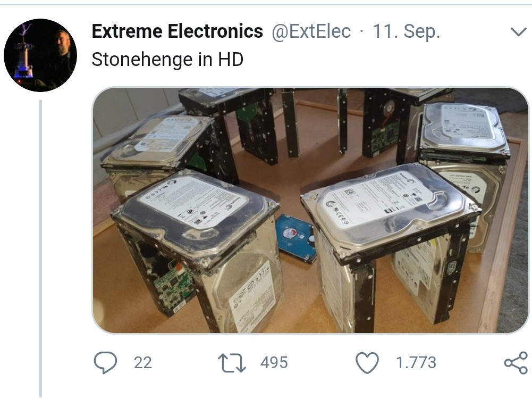Tap the blue laptop drive in photo
The image size is (532, 399).
click(x=296, y=238)
